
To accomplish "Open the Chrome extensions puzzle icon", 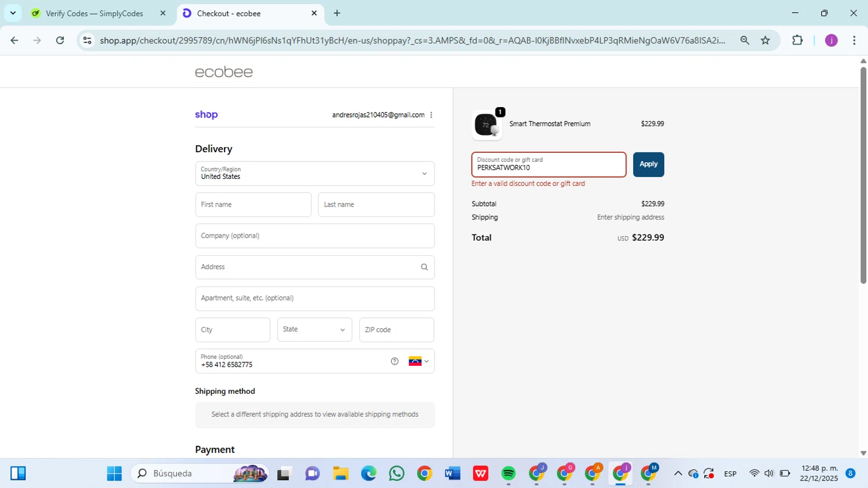I will 797,40.
